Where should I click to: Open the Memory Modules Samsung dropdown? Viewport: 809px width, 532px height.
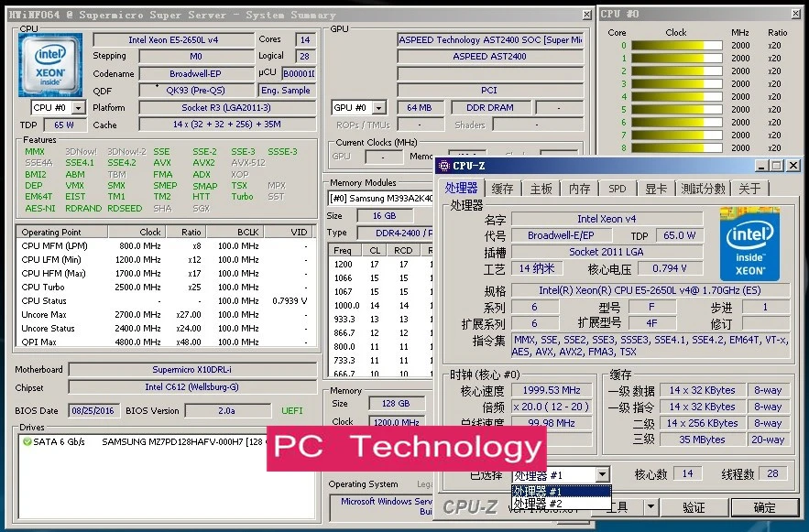(381, 199)
